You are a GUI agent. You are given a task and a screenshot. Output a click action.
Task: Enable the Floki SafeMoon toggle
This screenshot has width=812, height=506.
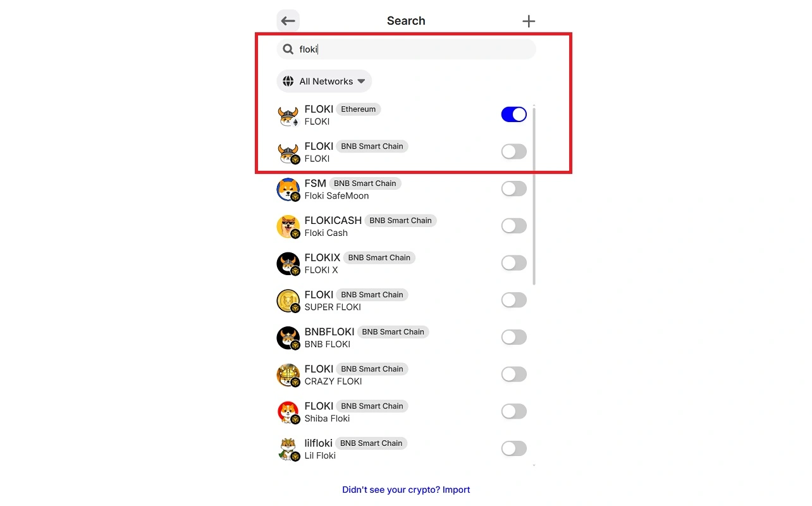pos(514,188)
